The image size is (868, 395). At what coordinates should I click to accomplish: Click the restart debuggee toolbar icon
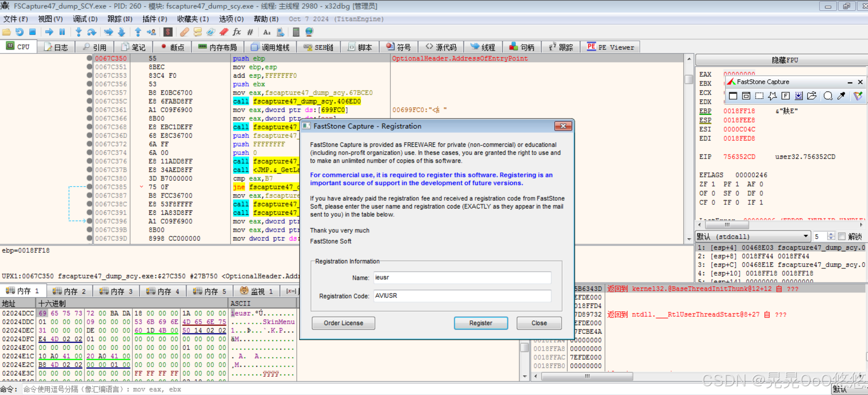click(x=20, y=32)
